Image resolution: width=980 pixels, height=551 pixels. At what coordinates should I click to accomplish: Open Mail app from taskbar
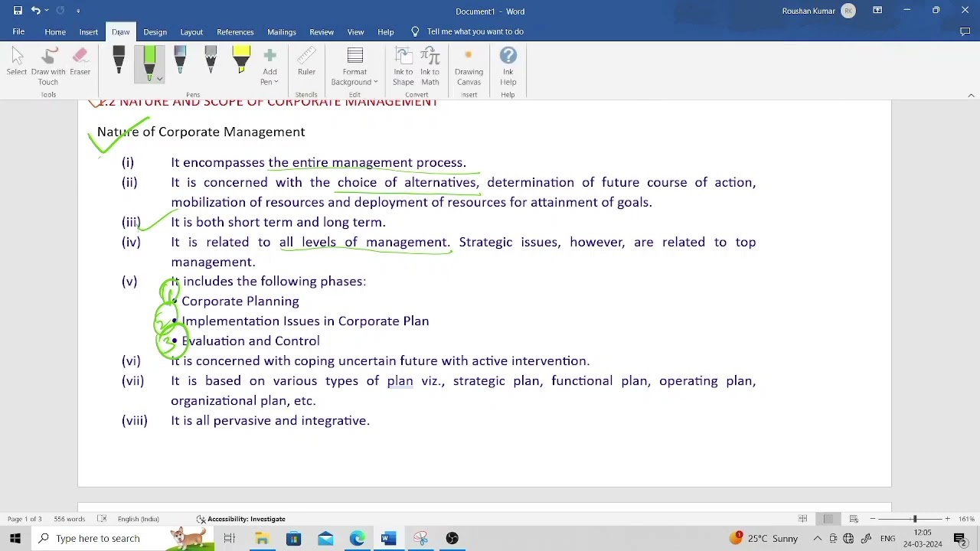point(325,538)
